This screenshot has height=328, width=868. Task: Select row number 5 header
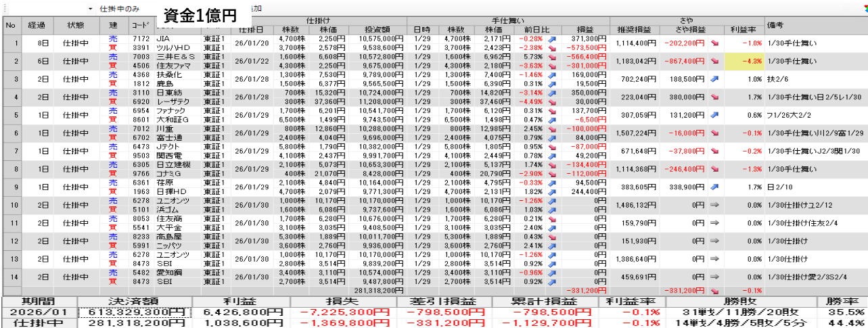click(x=10, y=116)
